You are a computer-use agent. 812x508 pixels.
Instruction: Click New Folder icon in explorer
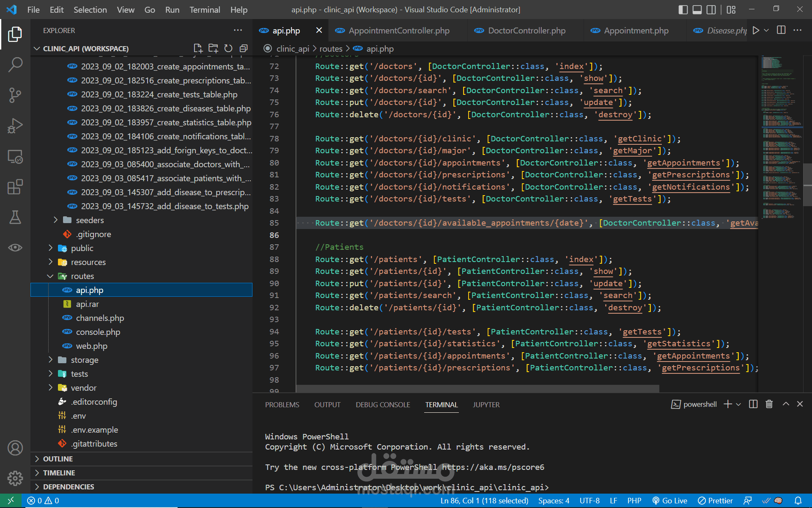coord(213,48)
